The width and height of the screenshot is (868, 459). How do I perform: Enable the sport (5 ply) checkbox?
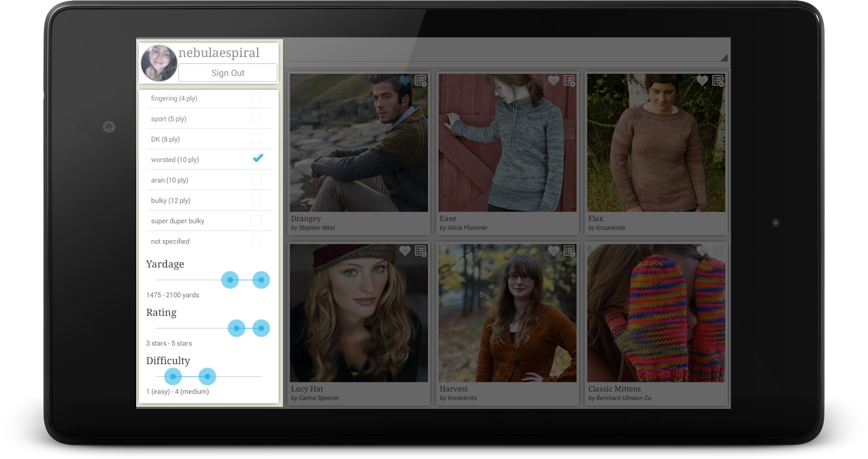pos(257,119)
